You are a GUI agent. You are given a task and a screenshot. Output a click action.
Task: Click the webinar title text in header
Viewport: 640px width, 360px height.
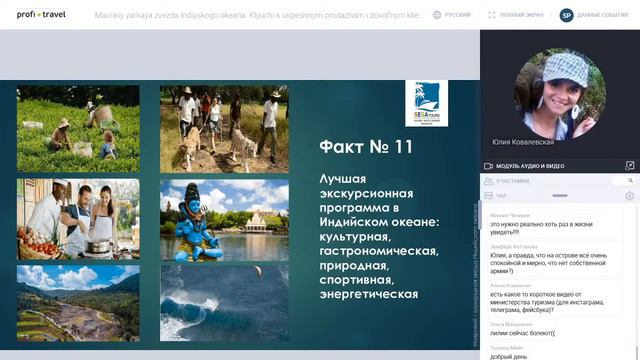(x=259, y=15)
